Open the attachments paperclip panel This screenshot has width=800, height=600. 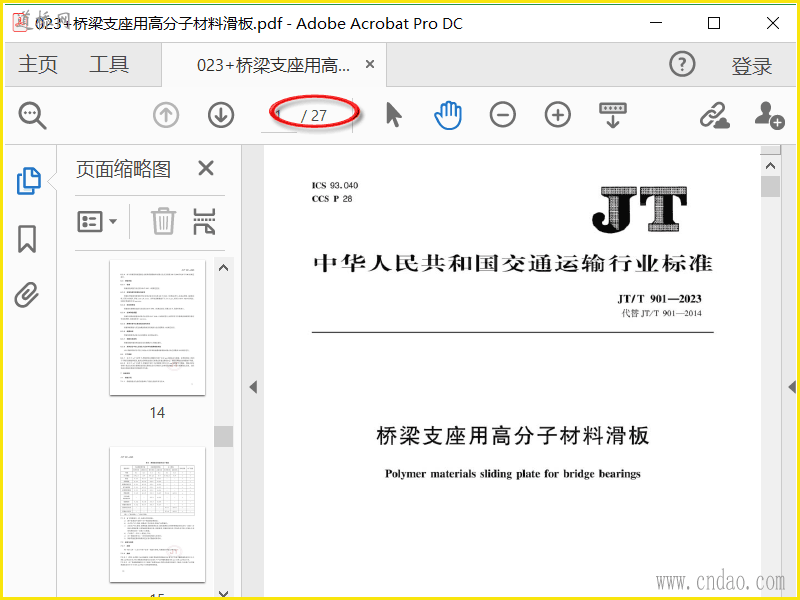(x=27, y=294)
